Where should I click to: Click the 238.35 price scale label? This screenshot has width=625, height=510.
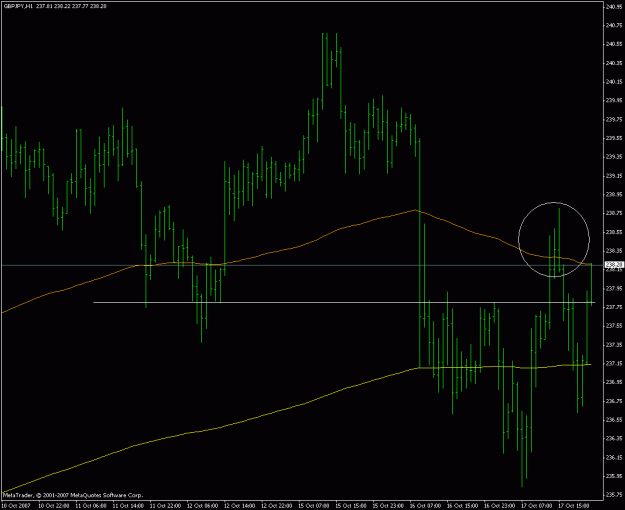click(x=614, y=251)
